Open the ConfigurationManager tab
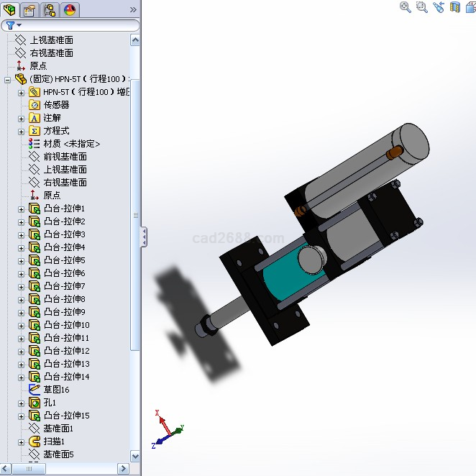 (50, 9)
